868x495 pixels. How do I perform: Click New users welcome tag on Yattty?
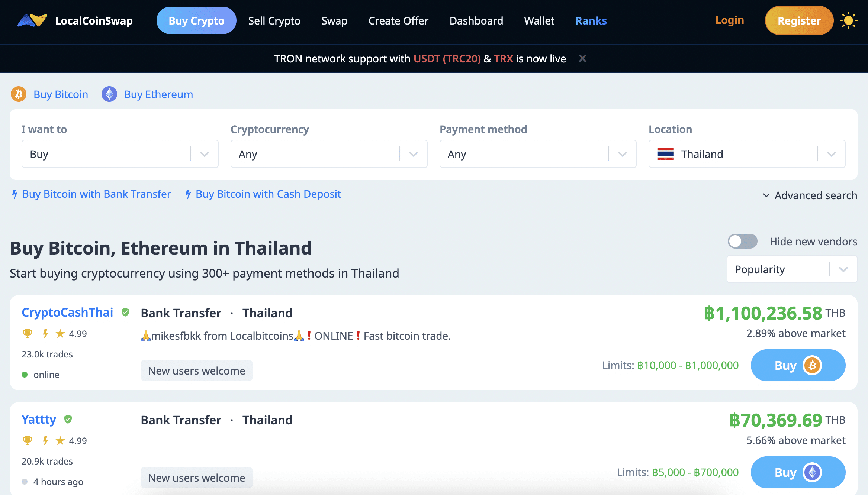[x=197, y=478]
